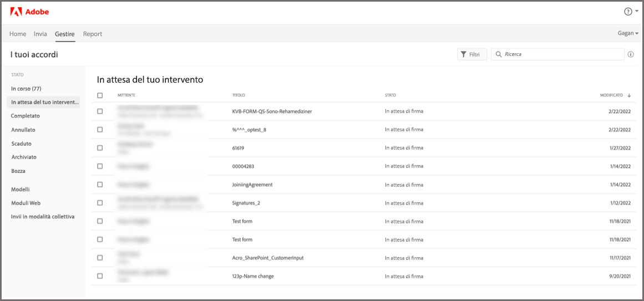Sort by Mittente column header
Viewport: 644px width, 301px height.
126,95
